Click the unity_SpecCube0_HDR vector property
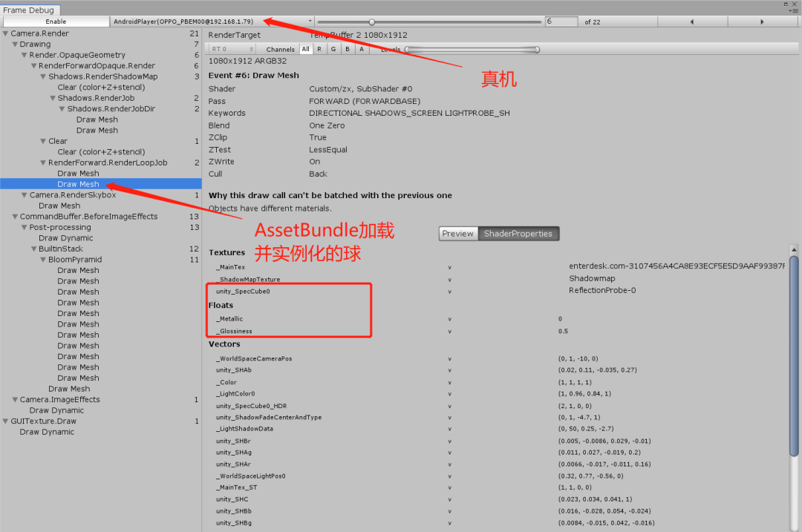Image resolution: width=802 pixels, height=532 pixels. (x=252, y=407)
